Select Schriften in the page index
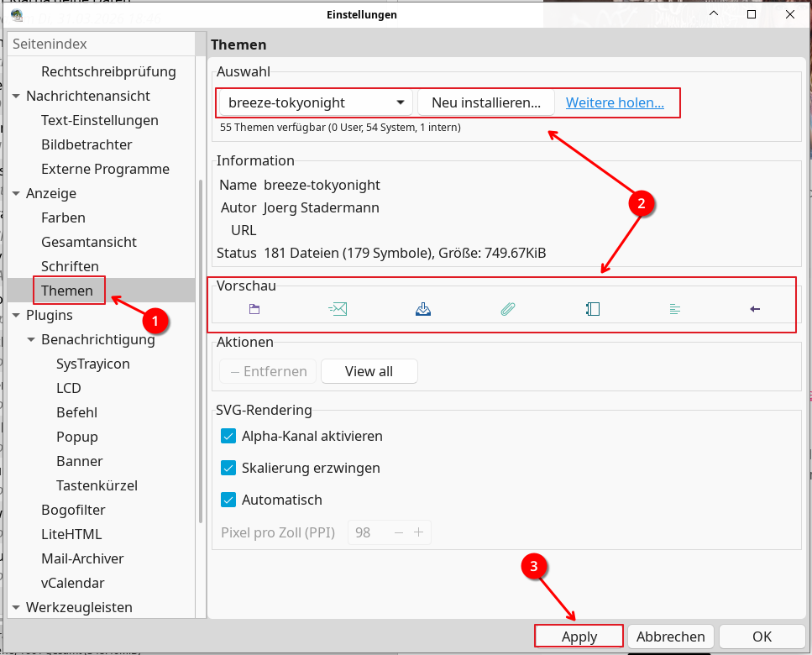 tap(70, 266)
